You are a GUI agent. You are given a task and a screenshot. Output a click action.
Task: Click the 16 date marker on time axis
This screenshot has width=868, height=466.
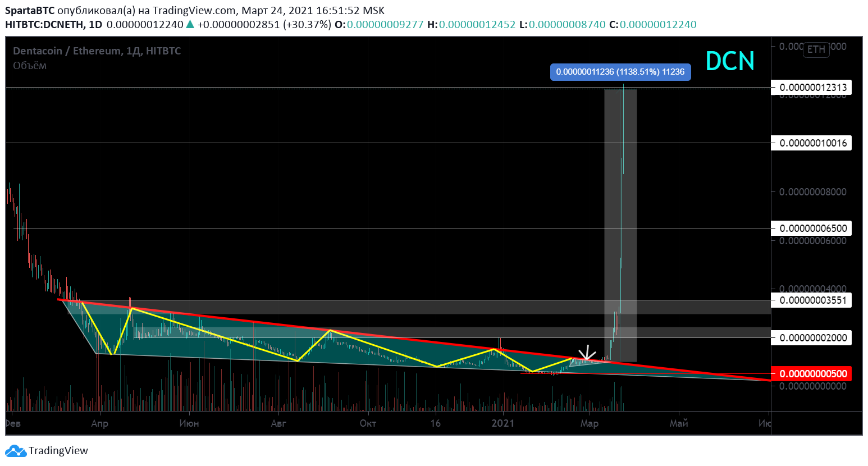pos(436,423)
